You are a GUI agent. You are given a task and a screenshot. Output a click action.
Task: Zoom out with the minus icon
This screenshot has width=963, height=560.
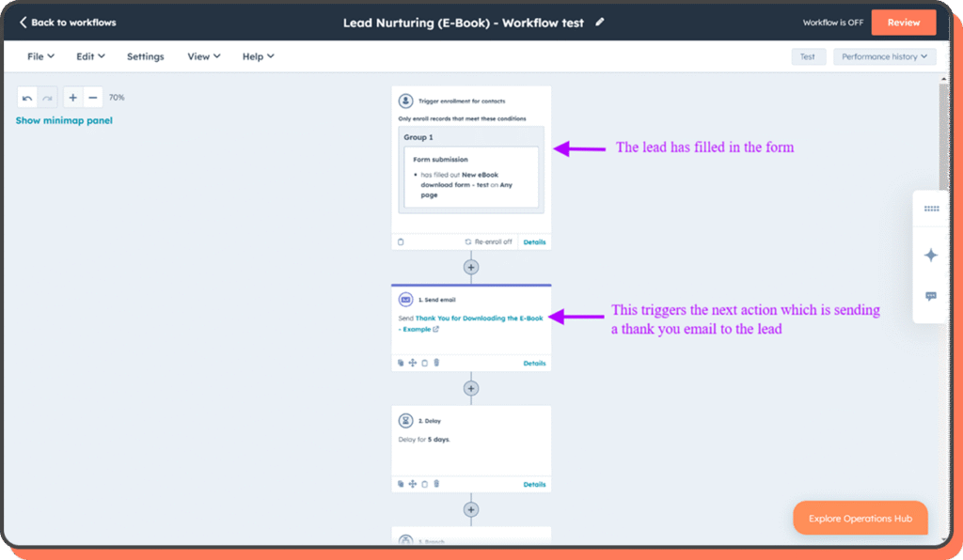pos(92,98)
